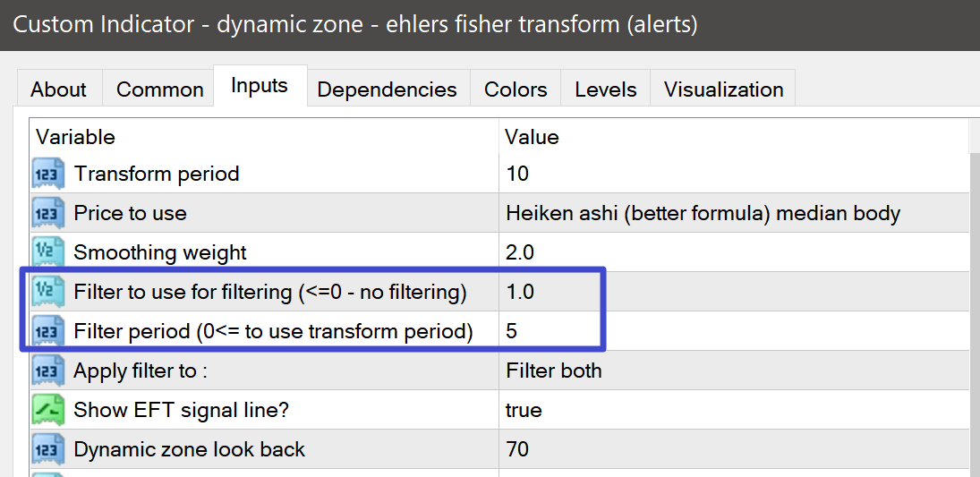This screenshot has height=477, width=980.
Task: Open the Dependencies tab
Action: coord(387,89)
